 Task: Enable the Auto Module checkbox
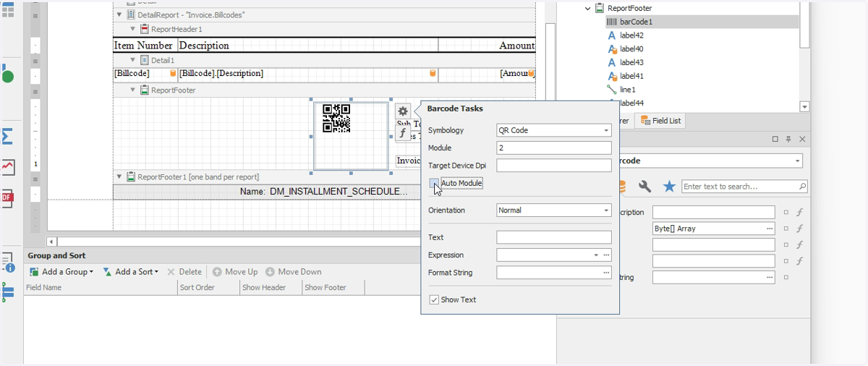pos(434,184)
